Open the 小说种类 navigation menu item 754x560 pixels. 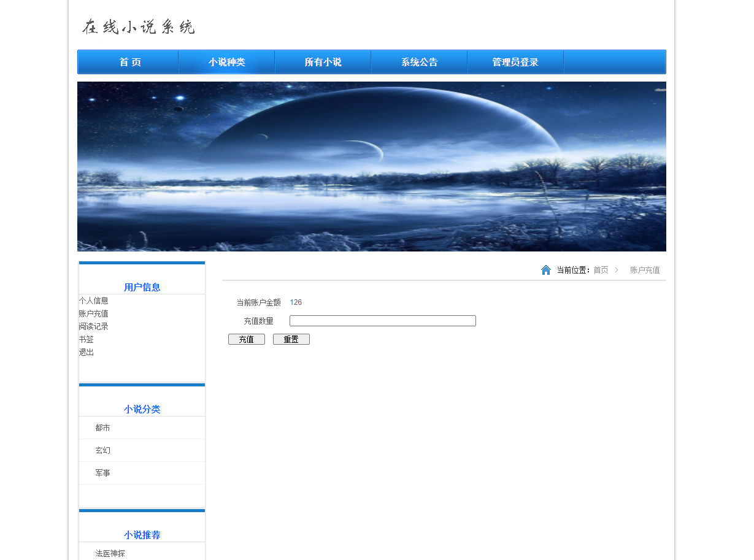(226, 61)
